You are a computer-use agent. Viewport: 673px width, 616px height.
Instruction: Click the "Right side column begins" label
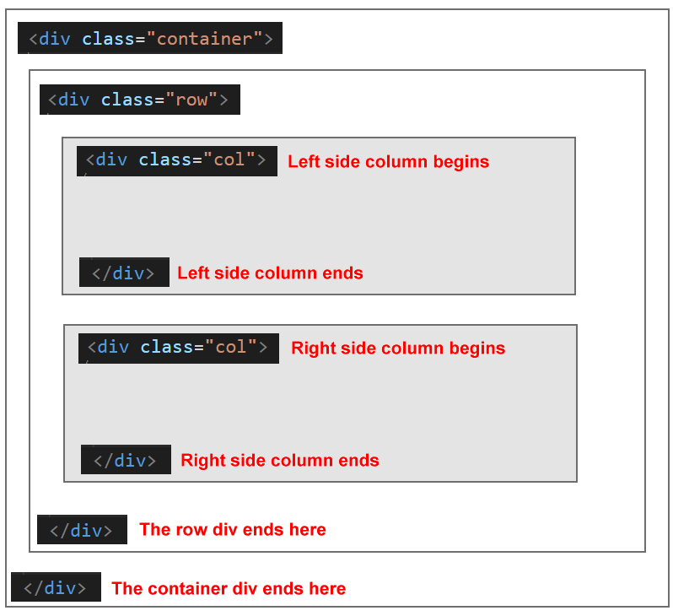[x=398, y=348]
